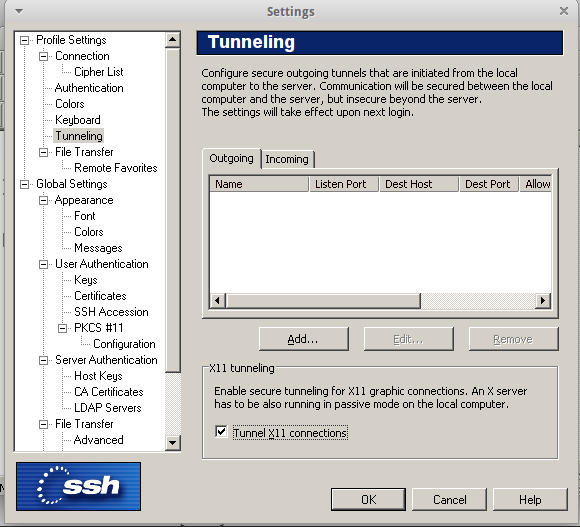Click the OK button
This screenshot has width=580, height=527.
click(x=368, y=500)
